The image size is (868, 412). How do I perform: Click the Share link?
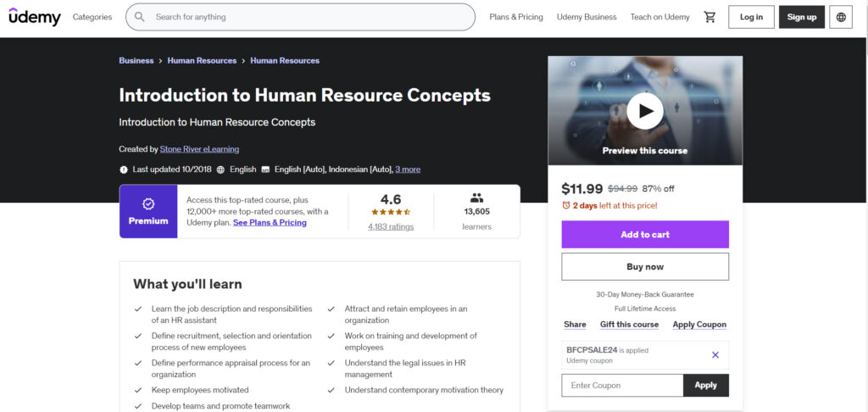click(x=576, y=325)
